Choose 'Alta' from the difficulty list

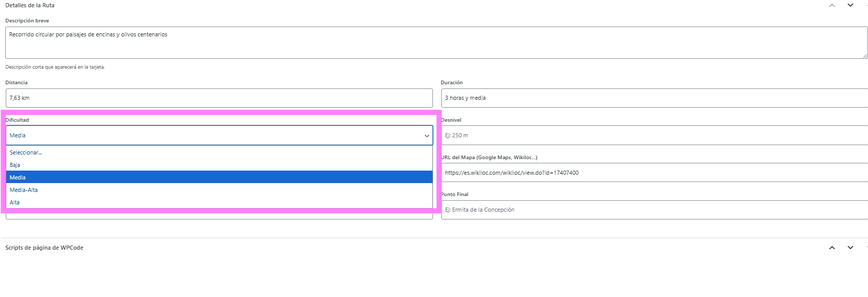15,202
